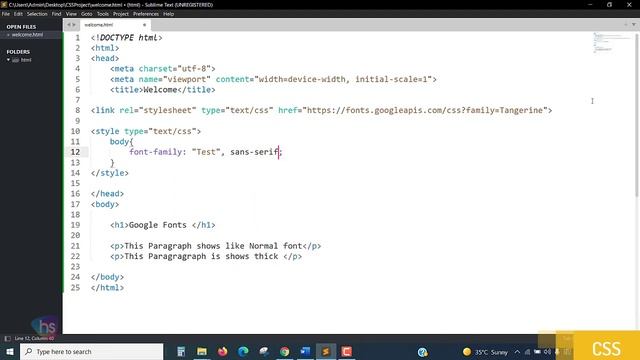Open the File menu

click(x=6, y=14)
